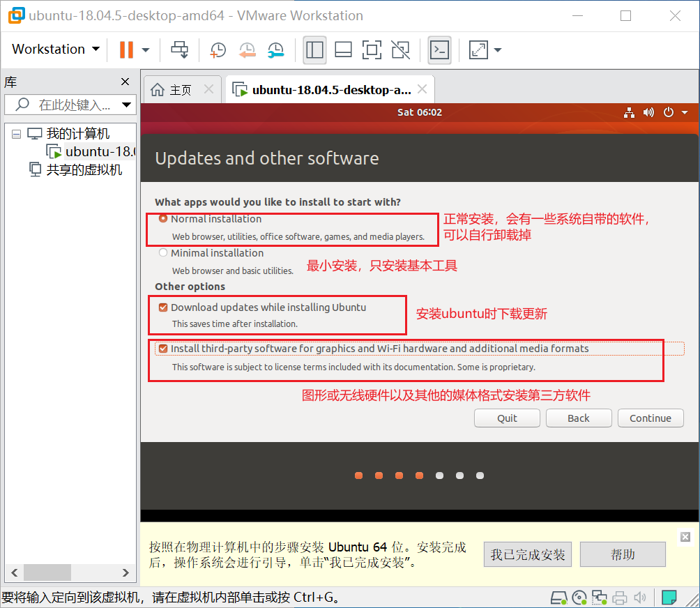Click the stretch guest display icon
This screenshot has width=700, height=608.
coord(478,50)
